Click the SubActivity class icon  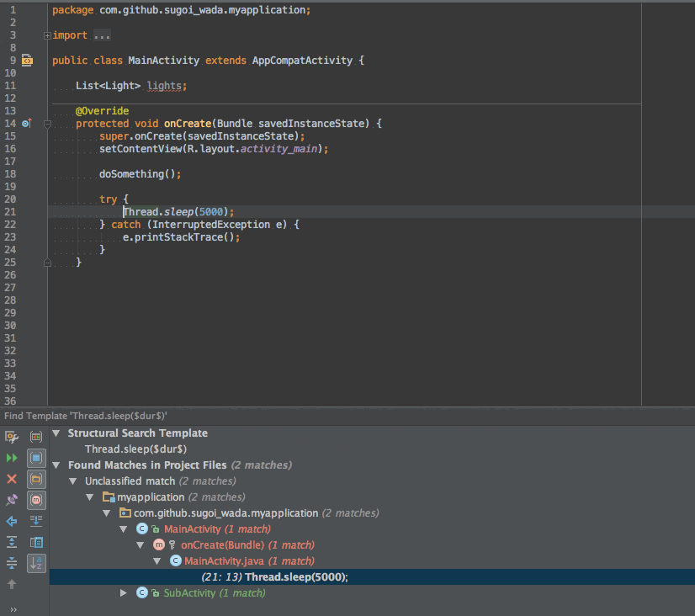142,592
